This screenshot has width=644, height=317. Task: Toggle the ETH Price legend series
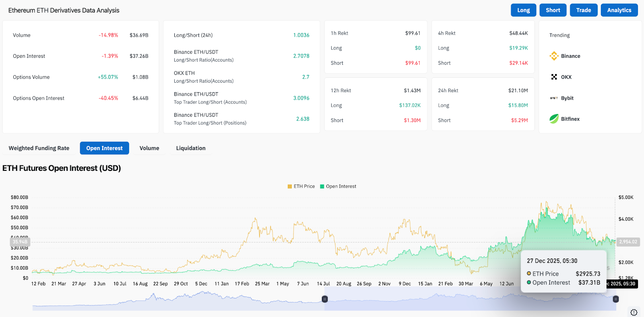pyautogui.click(x=301, y=186)
